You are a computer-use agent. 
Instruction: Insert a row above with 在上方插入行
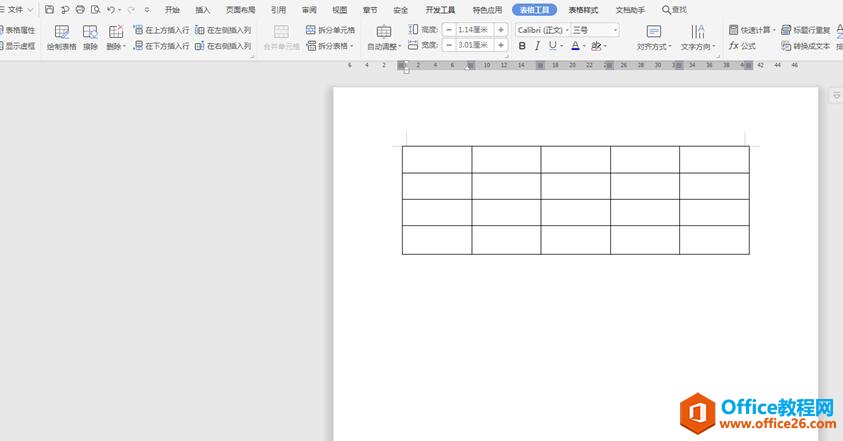[x=161, y=30]
